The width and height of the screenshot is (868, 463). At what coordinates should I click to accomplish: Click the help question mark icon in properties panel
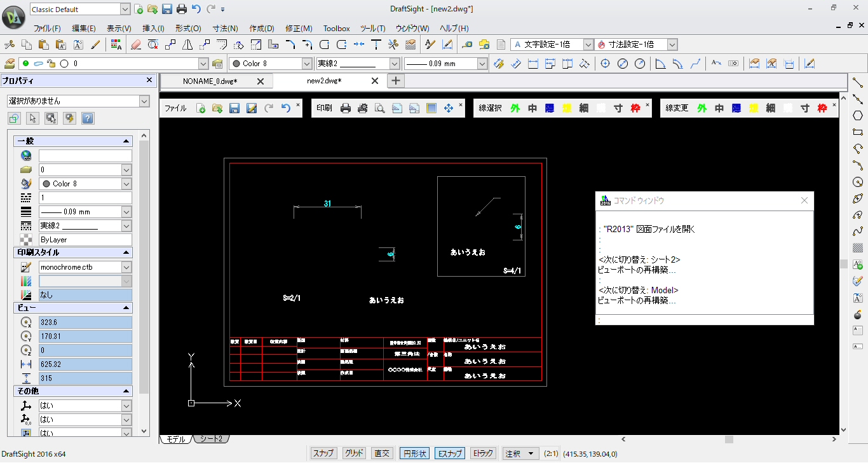pyautogui.click(x=88, y=118)
